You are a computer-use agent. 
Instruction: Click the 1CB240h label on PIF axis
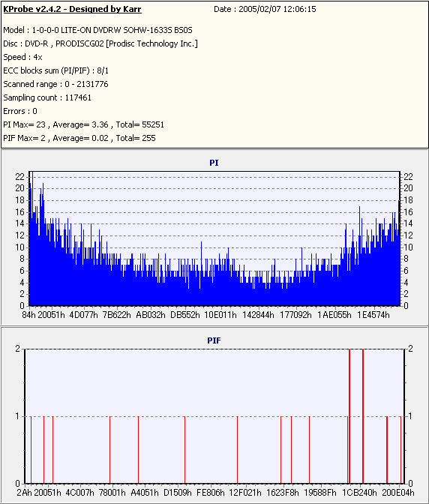[x=359, y=493]
